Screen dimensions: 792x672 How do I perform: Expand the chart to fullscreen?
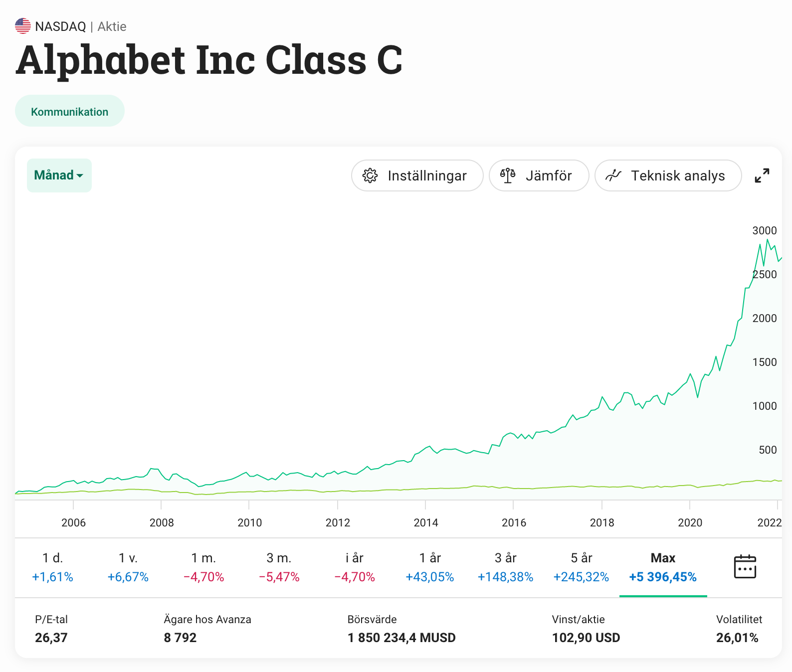[762, 175]
